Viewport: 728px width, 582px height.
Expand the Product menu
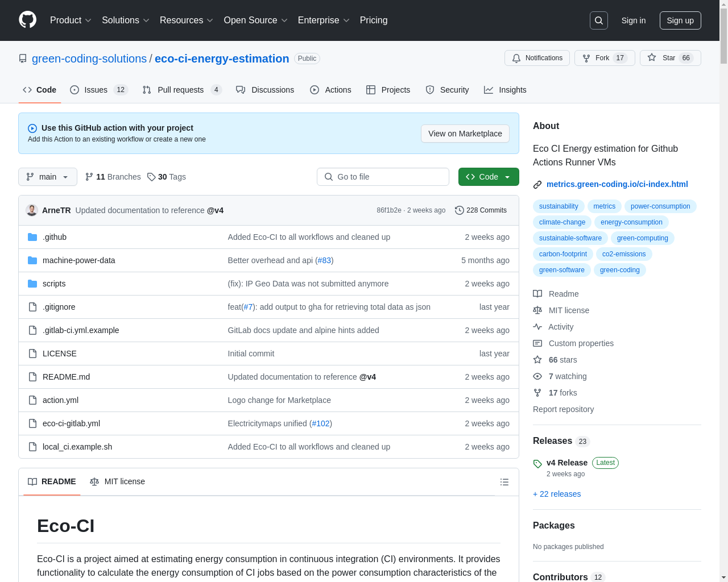(71, 20)
